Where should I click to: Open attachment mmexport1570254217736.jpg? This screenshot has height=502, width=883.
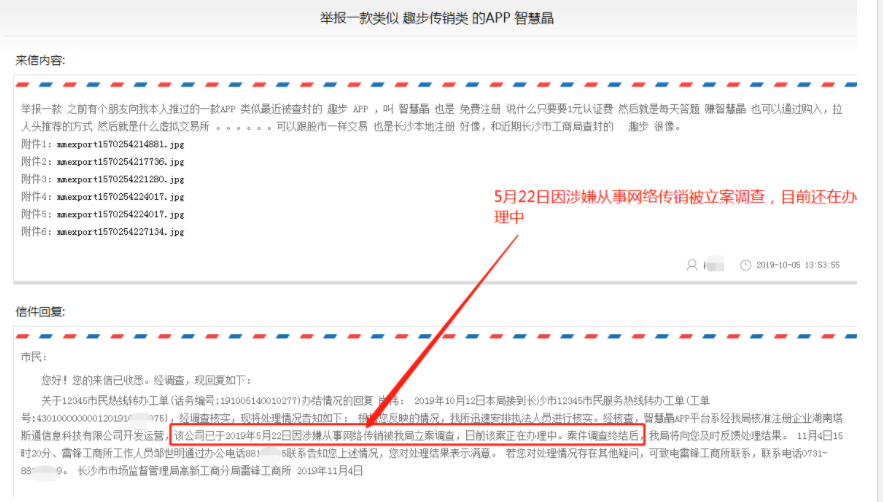click(x=120, y=161)
